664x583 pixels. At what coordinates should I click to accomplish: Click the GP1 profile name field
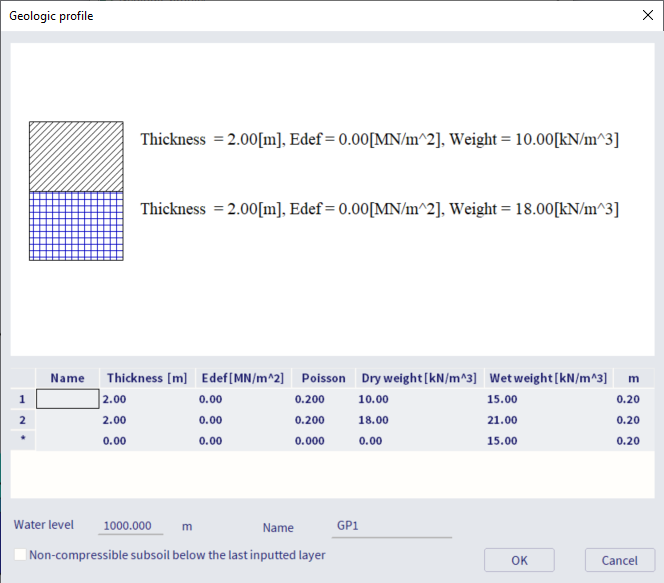tap(392, 526)
